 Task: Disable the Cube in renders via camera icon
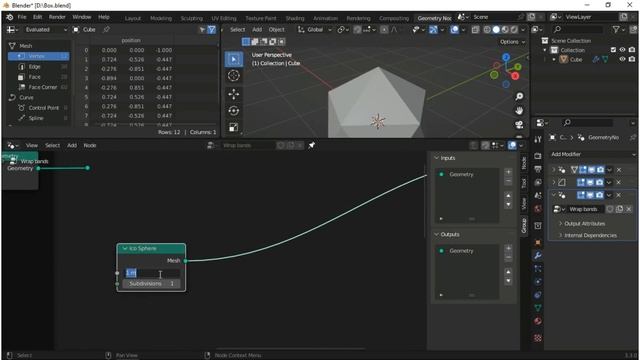click(x=632, y=59)
